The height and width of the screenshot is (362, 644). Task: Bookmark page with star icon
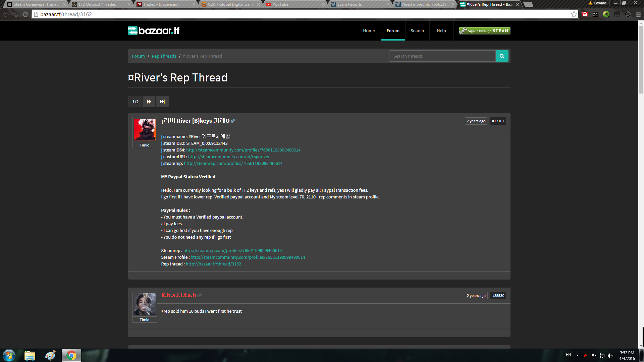coord(574,14)
